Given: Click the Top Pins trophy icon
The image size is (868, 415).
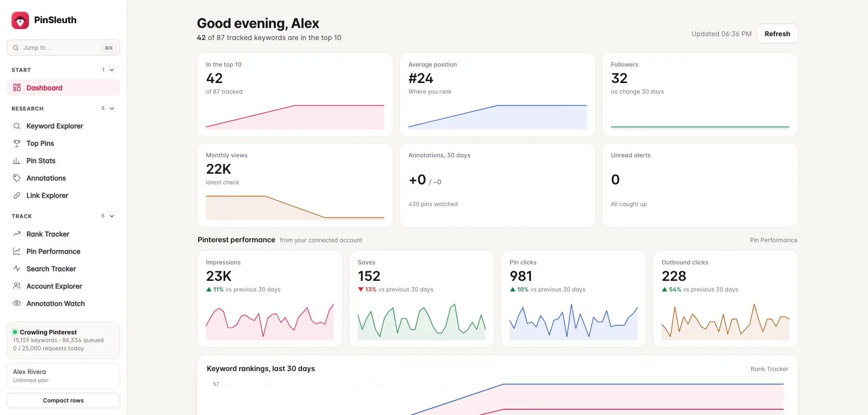Looking at the screenshot, I should [17, 143].
